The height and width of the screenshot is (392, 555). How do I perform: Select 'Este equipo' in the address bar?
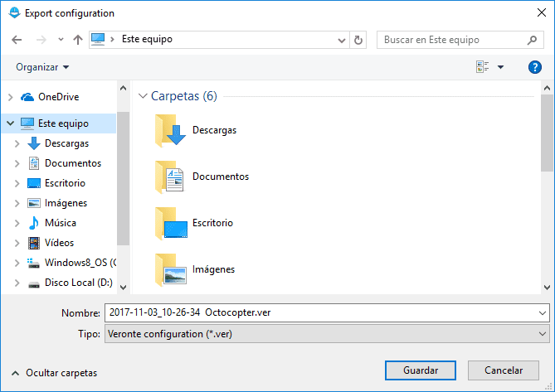pyautogui.click(x=147, y=39)
